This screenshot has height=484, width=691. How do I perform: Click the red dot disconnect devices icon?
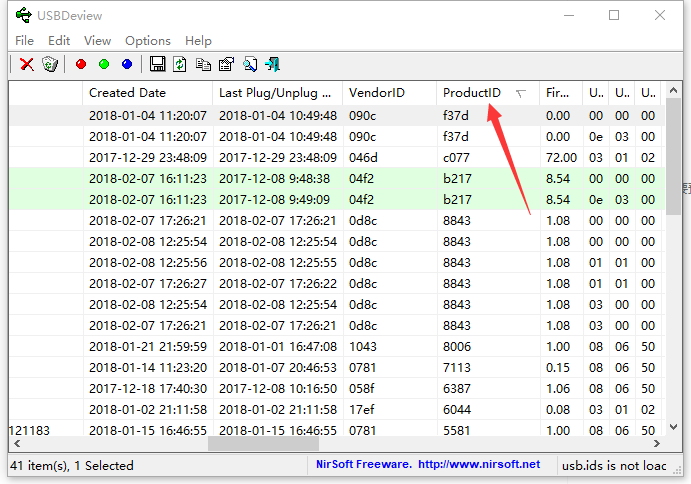(x=81, y=64)
